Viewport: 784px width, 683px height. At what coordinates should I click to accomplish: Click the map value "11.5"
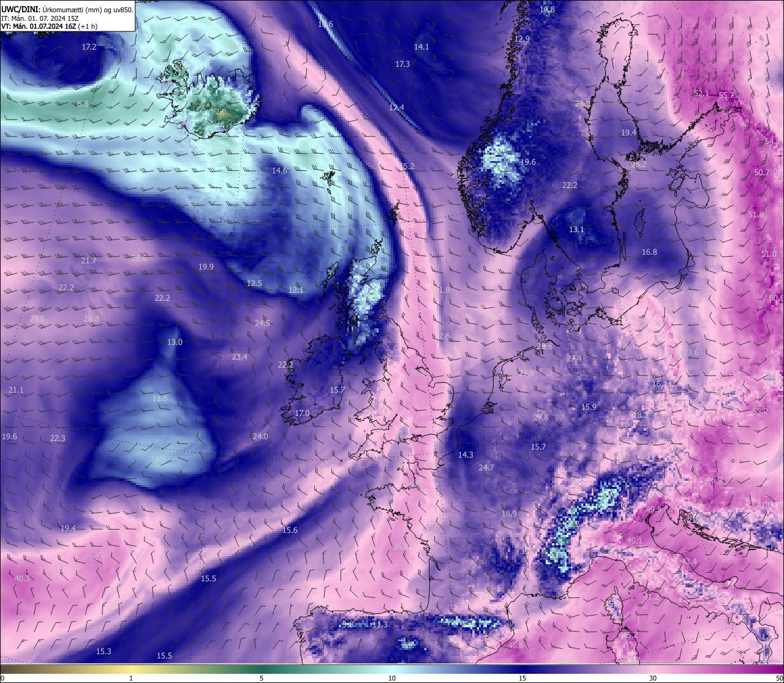point(160,399)
